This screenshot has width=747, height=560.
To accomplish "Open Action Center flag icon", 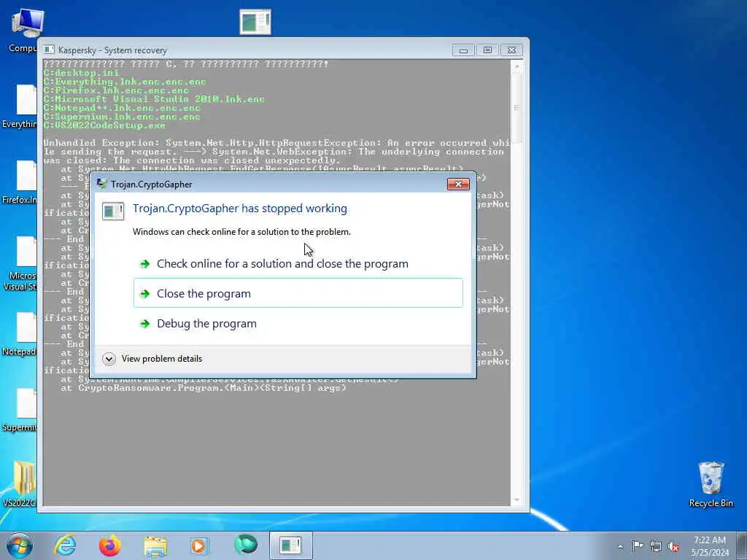I will click(x=638, y=545).
